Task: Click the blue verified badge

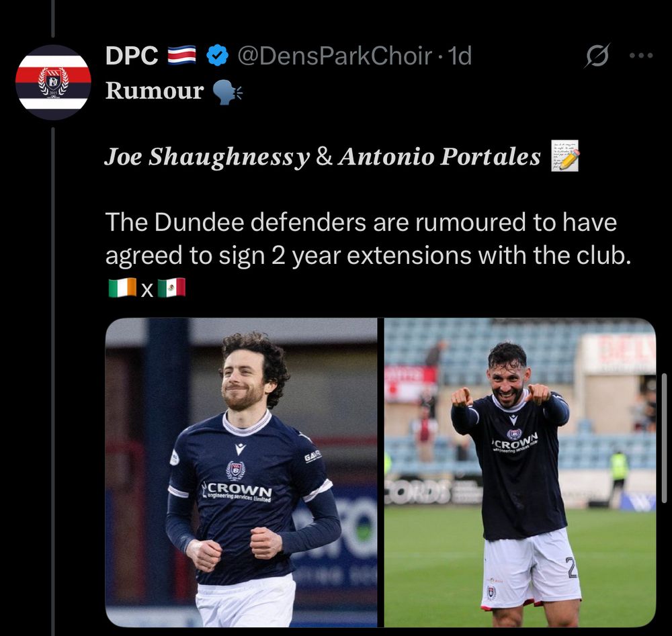Action: [x=217, y=56]
